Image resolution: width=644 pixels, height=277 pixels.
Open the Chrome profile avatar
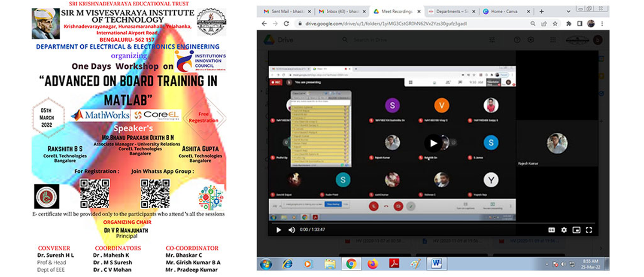tap(591, 24)
